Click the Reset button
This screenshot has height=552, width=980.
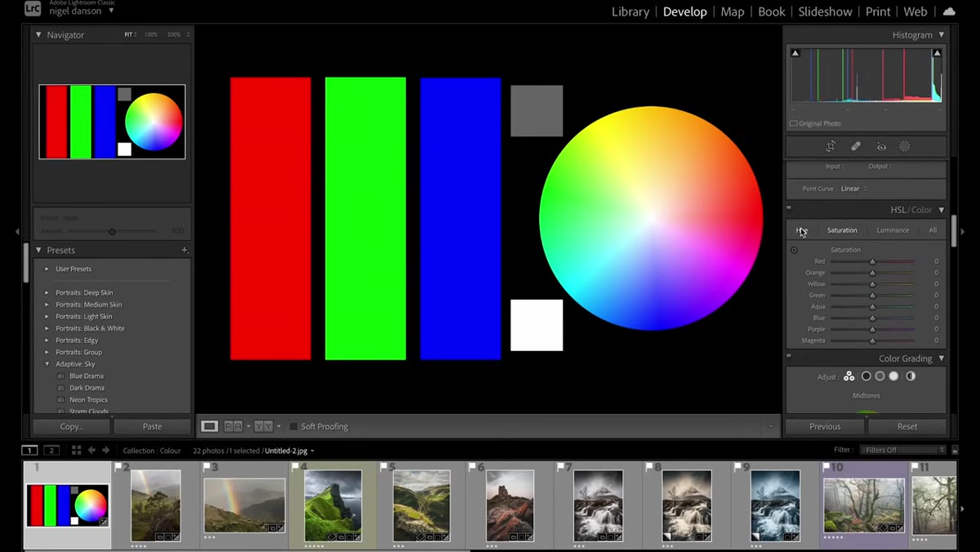[907, 426]
